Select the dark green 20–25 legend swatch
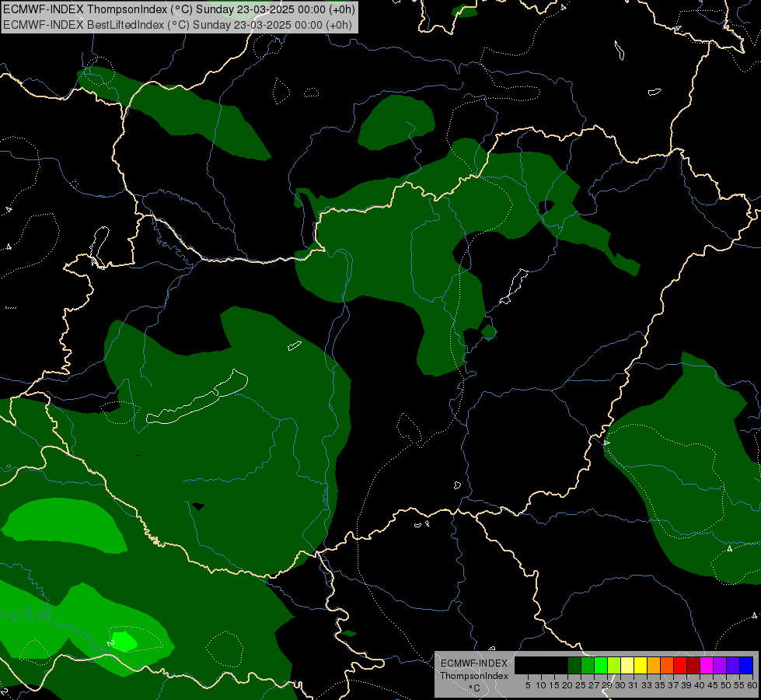This screenshot has height=700, width=761. click(574, 665)
